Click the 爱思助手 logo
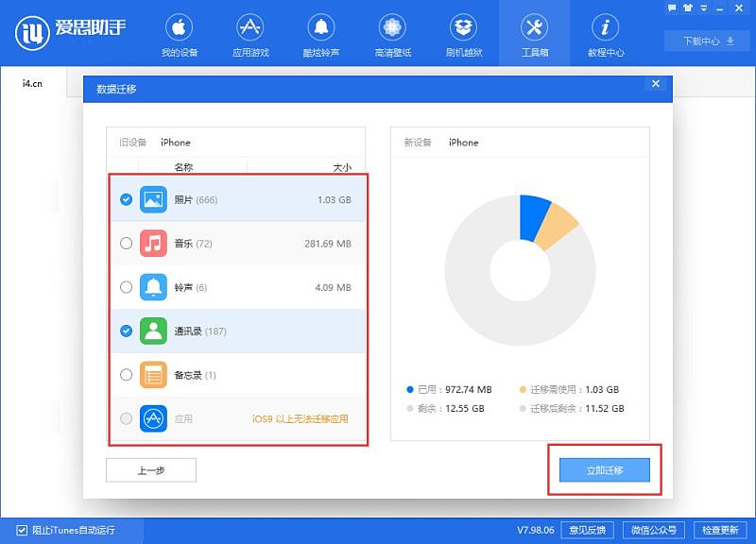 71,33
